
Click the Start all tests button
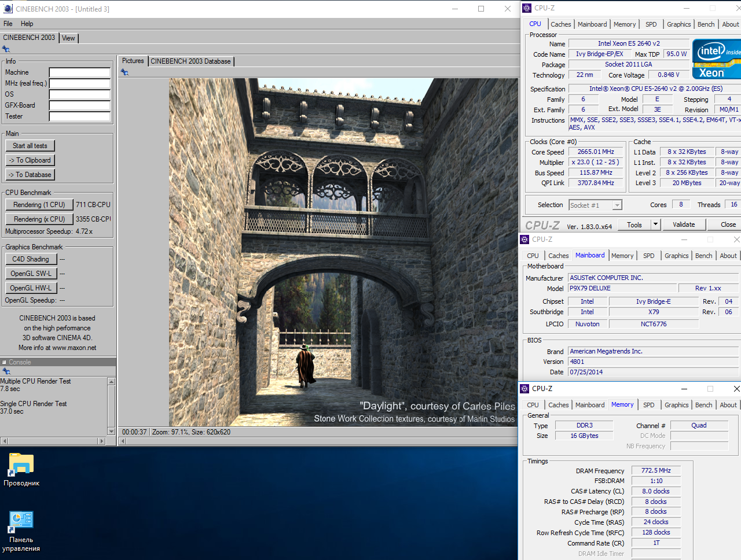point(30,146)
